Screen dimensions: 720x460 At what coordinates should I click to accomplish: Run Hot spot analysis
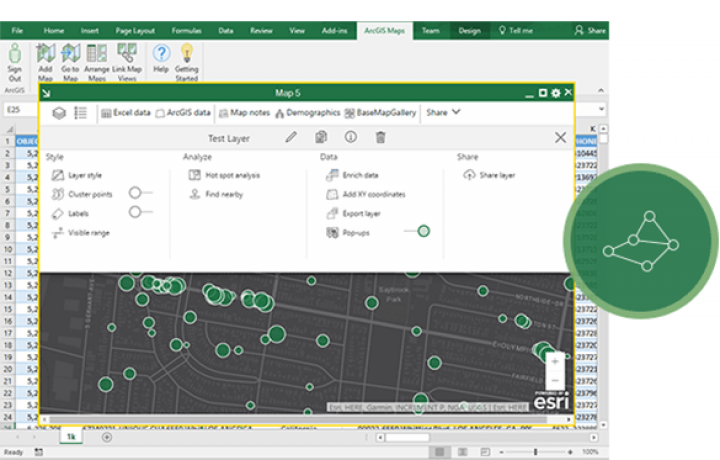coord(225,175)
